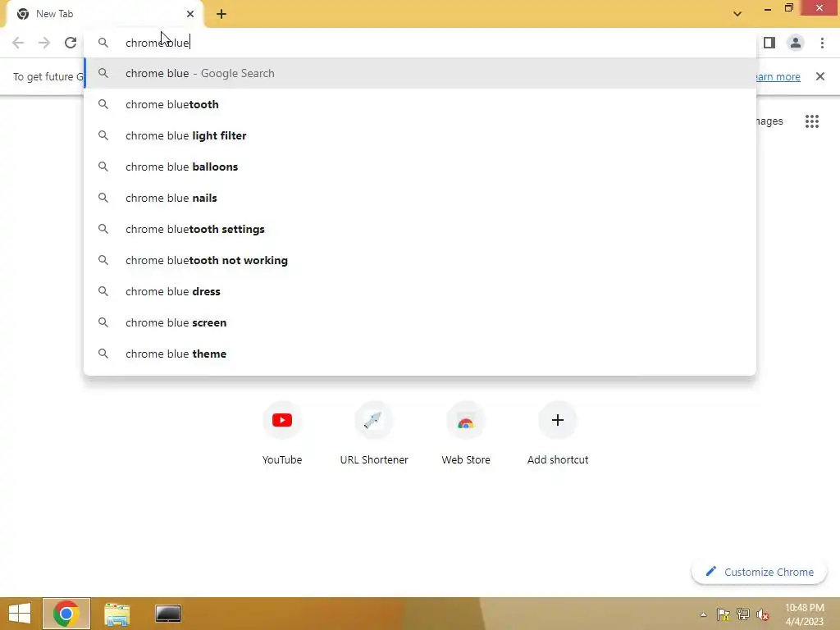Open the Web Store shortcut
840x630 pixels.
466,433
